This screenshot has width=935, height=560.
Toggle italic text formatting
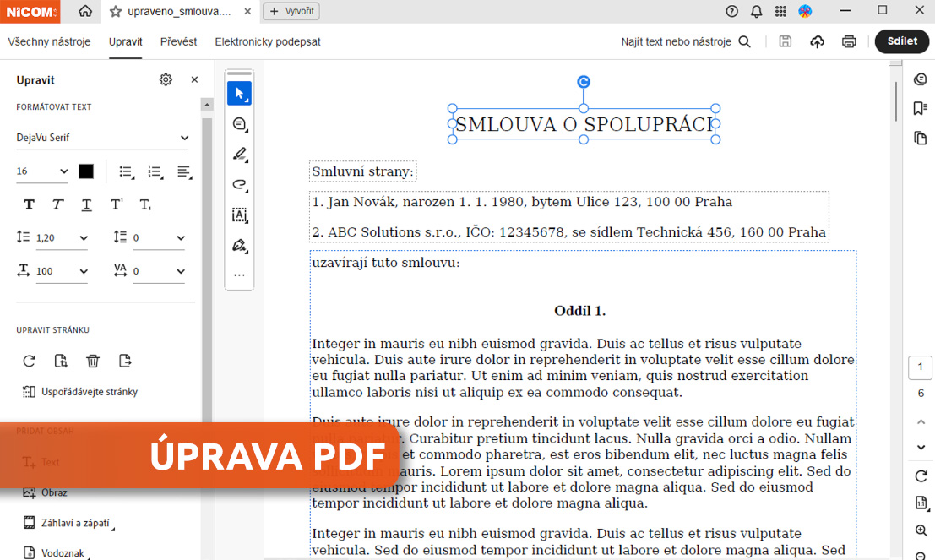click(57, 204)
